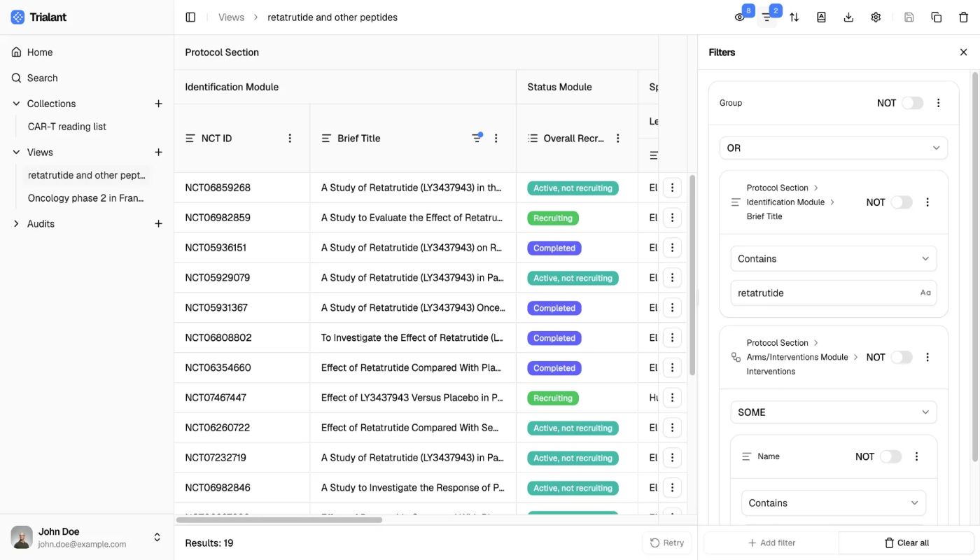Click Clear all filters button
This screenshot has width=980, height=560.
click(906, 542)
